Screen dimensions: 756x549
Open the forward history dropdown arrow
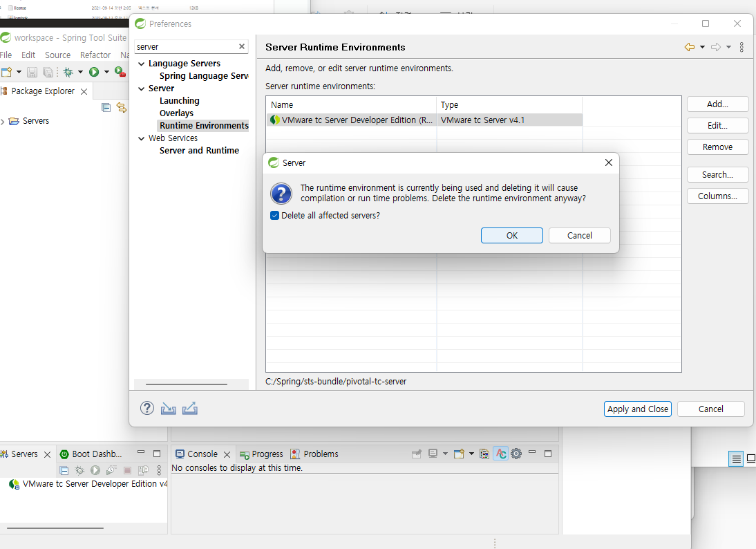728,47
